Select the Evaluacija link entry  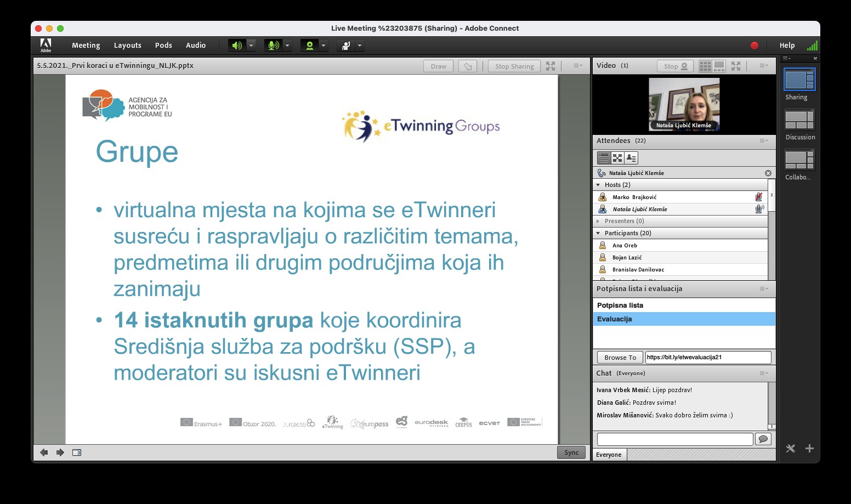pos(684,319)
